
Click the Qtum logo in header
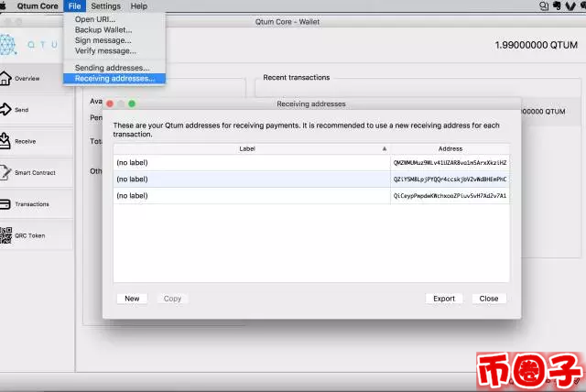pyautogui.click(x=8, y=45)
